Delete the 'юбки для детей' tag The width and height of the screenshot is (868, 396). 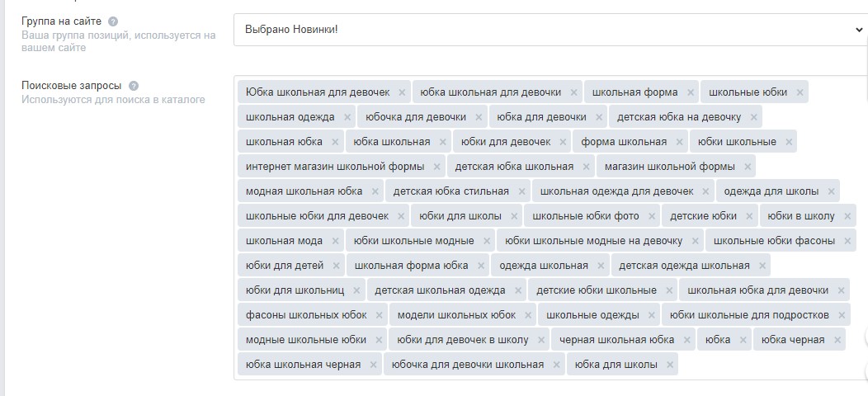coord(336,266)
